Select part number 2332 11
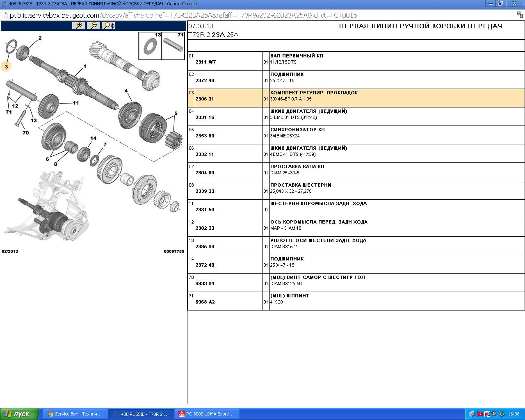The image size is (525, 420). 205,154
